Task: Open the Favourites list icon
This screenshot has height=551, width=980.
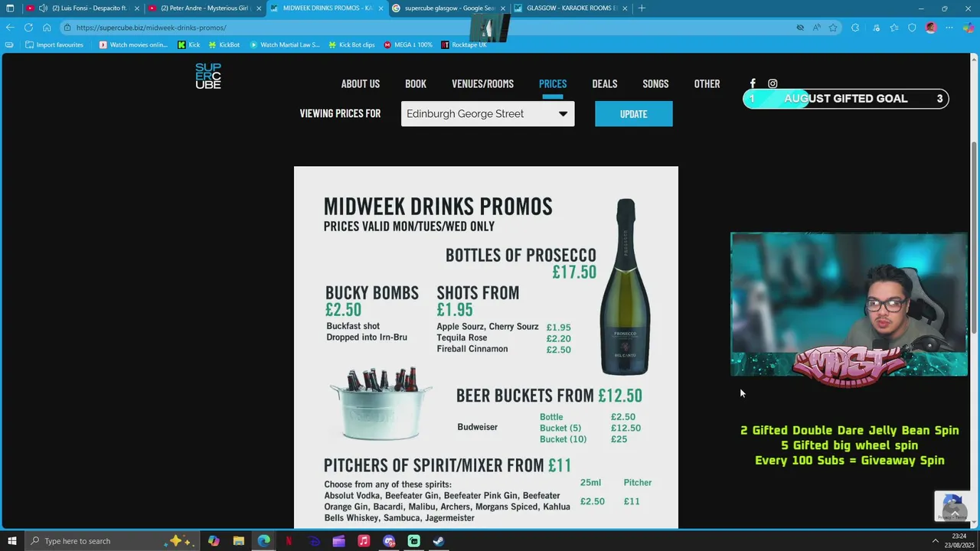Action: tap(893, 28)
